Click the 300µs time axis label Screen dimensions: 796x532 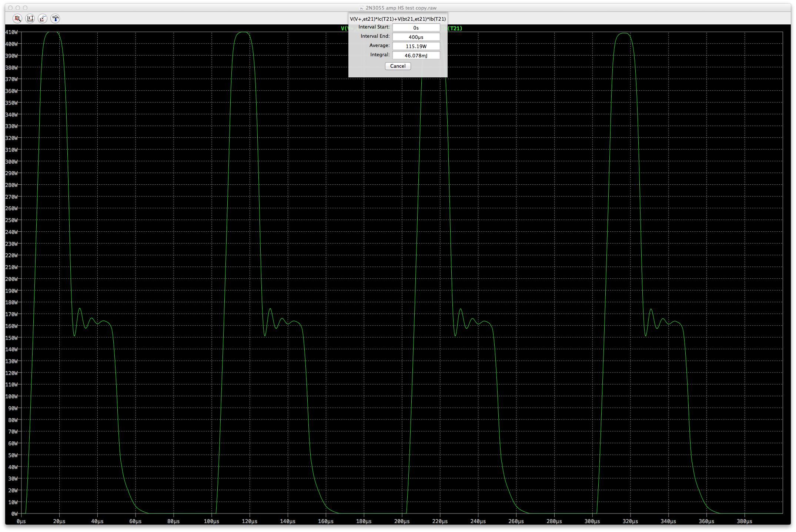[592, 521]
